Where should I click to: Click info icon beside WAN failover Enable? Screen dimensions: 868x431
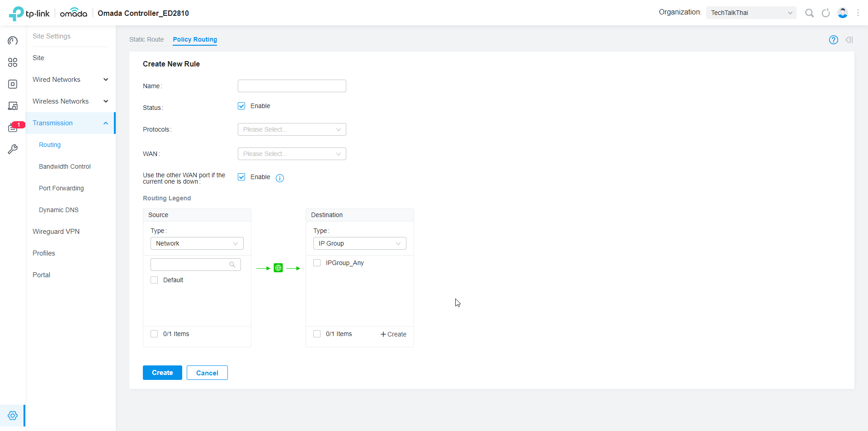coord(280,178)
